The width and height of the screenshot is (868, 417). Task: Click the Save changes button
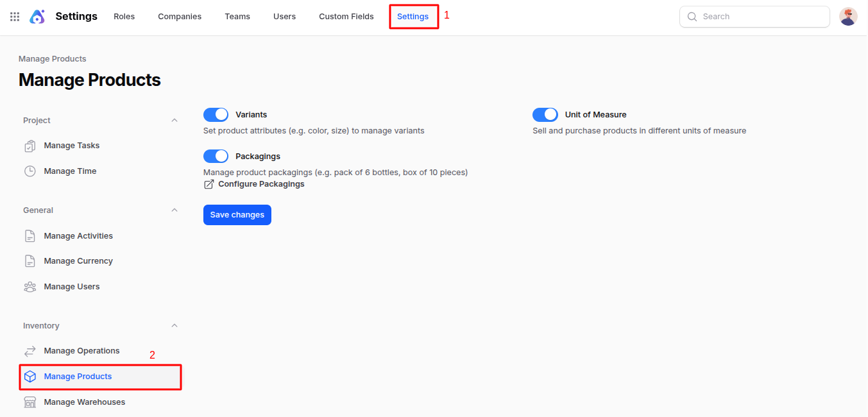(237, 214)
